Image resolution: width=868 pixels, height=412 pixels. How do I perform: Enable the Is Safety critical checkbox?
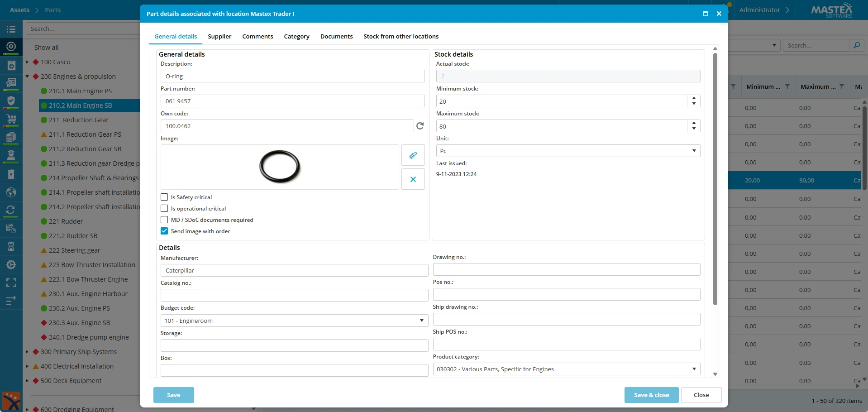coord(164,197)
